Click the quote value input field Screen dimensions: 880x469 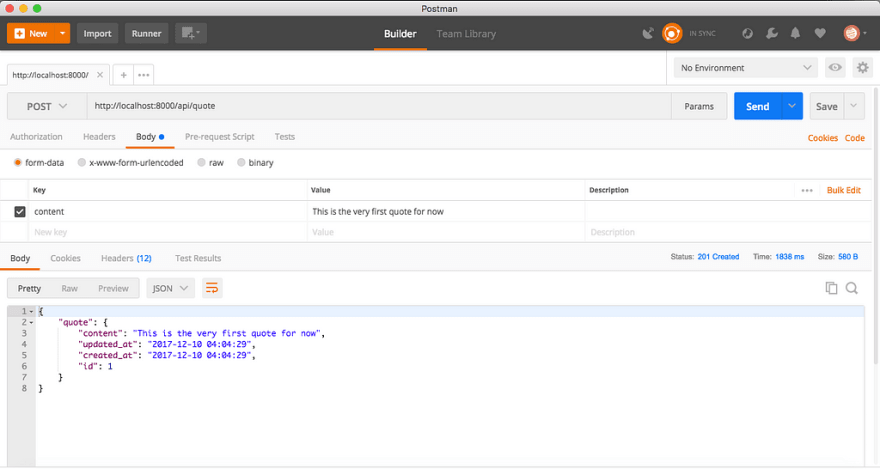pyautogui.click(x=446, y=211)
